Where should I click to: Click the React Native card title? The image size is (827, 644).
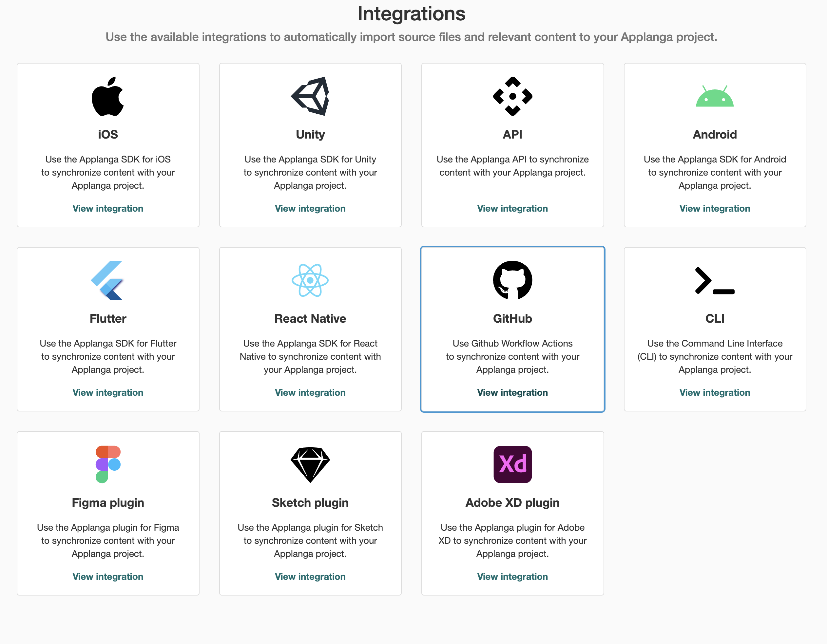[310, 318]
